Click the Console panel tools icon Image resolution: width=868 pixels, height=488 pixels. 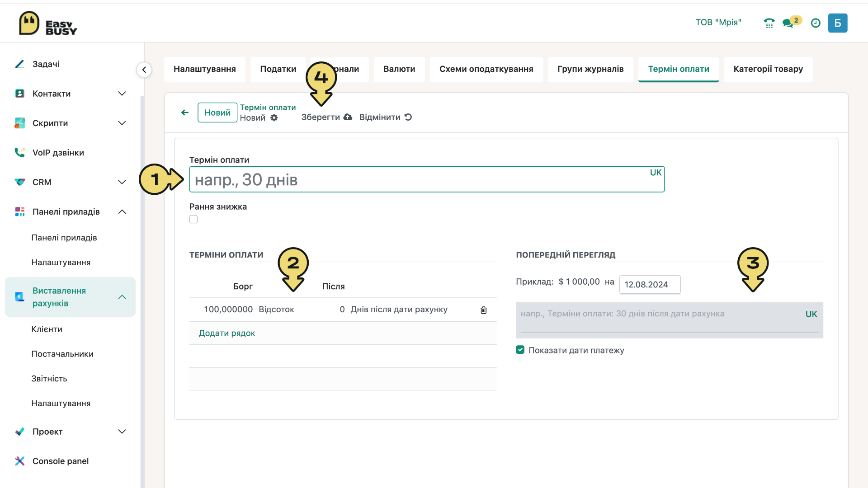[19, 461]
